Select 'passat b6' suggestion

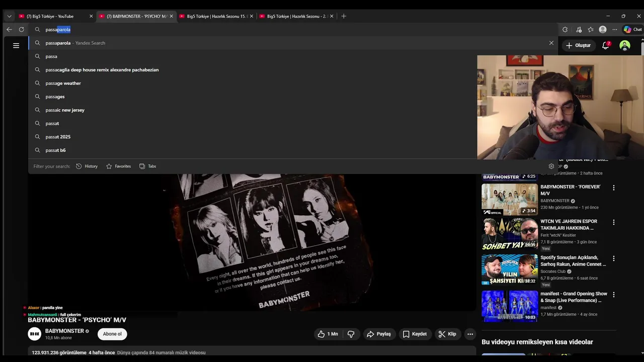point(253,150)
